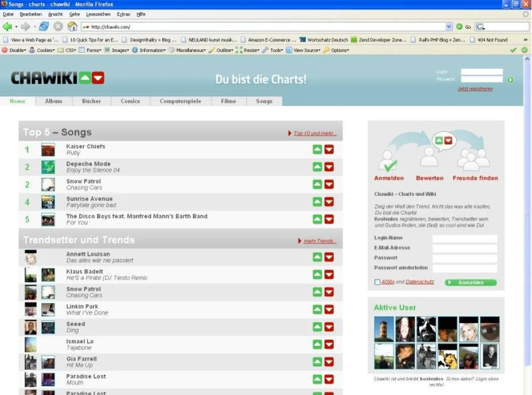
Task: Enable the AGBs und Datenschutz checkbox
Action: 377,282
